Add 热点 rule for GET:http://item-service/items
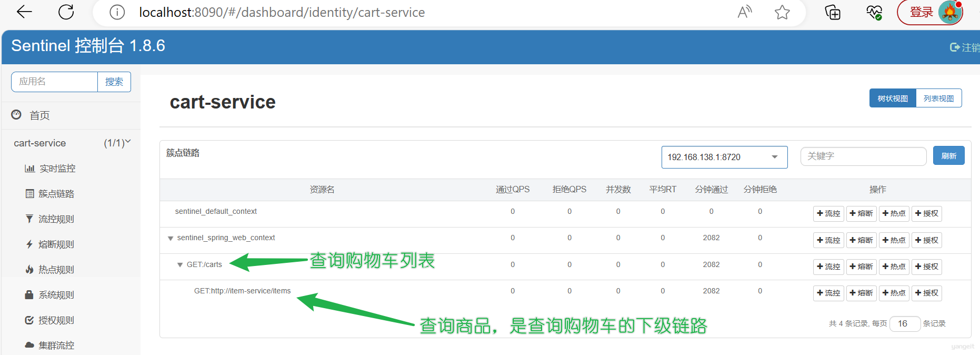This screenshot has width=980, height=355. [x=894, y=293]
